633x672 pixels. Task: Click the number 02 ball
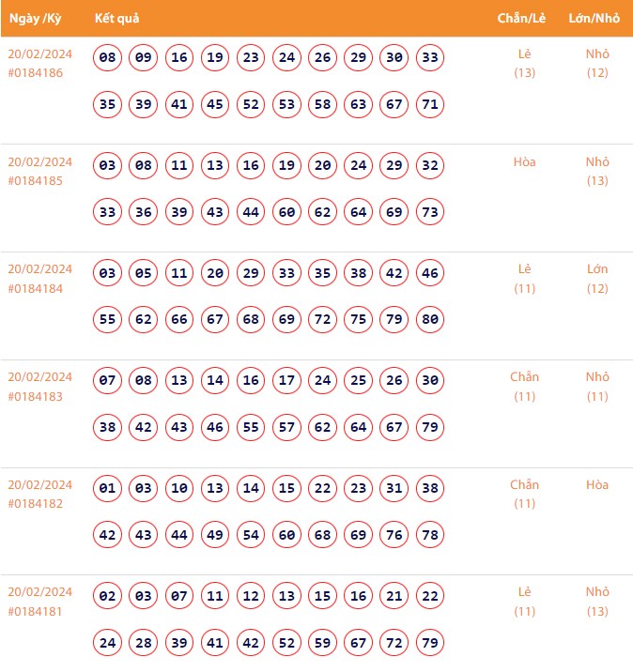coord(108,596)
